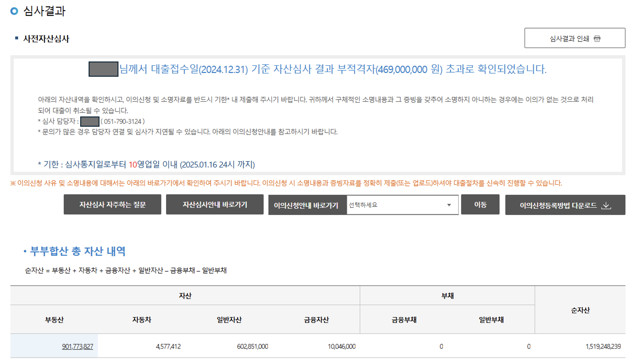633x364 pixels.
Task: Click the phone number 051-790-3124
Action: pyautogui.click(x=122, y=121)
